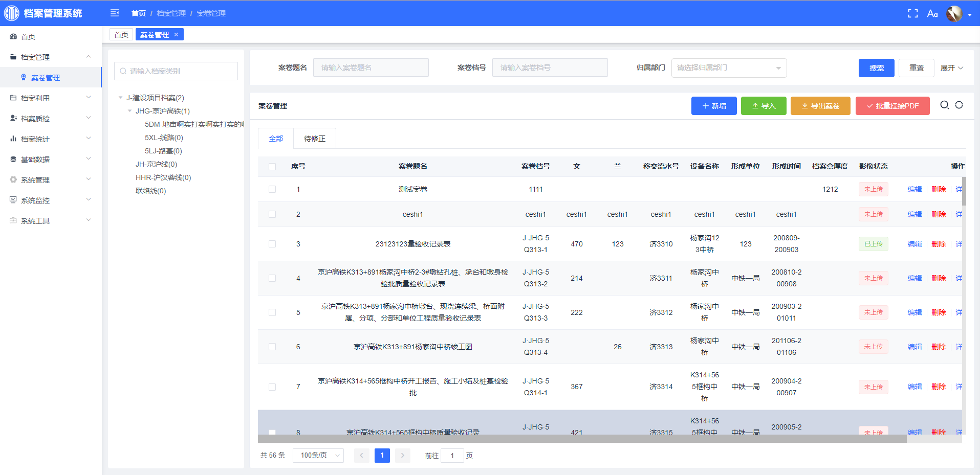Toggle fullscreen mode icon

[913, 13]
